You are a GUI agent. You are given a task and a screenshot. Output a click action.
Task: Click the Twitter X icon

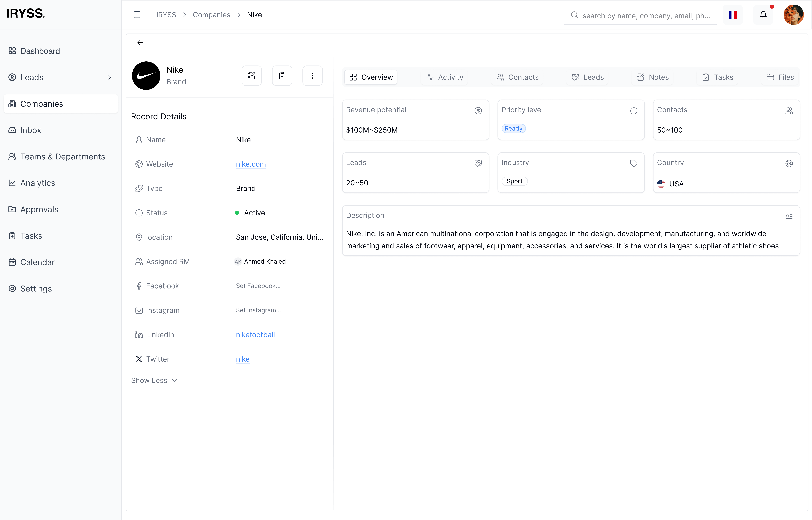pyautogui.click(x=139, y=359)
